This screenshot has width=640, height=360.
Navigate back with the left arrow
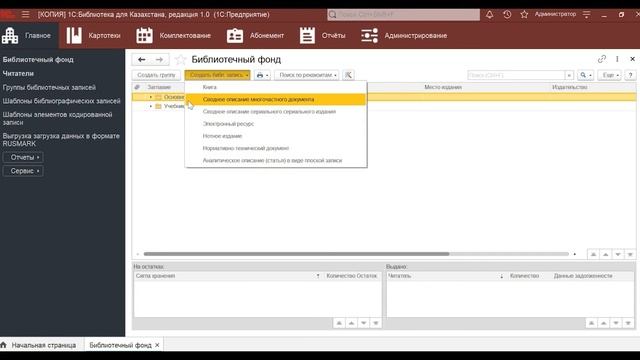[141, 60]
